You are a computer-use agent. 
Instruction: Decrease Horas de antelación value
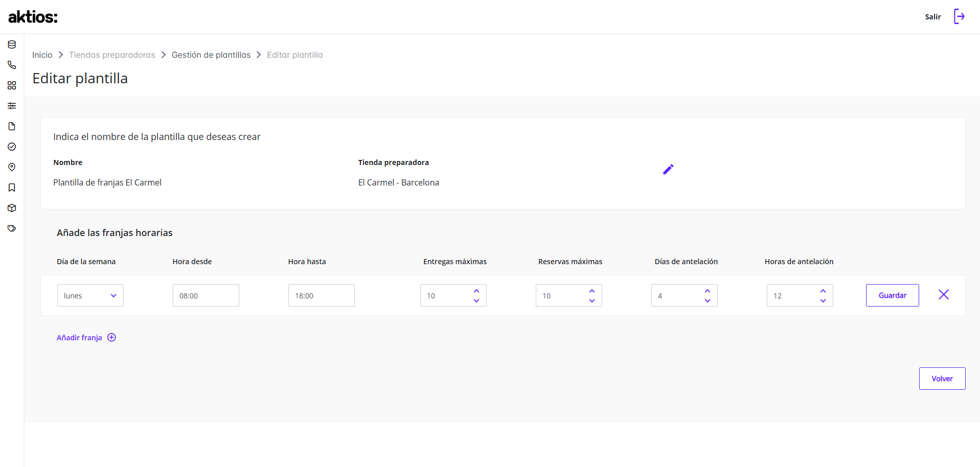point(823,300)
